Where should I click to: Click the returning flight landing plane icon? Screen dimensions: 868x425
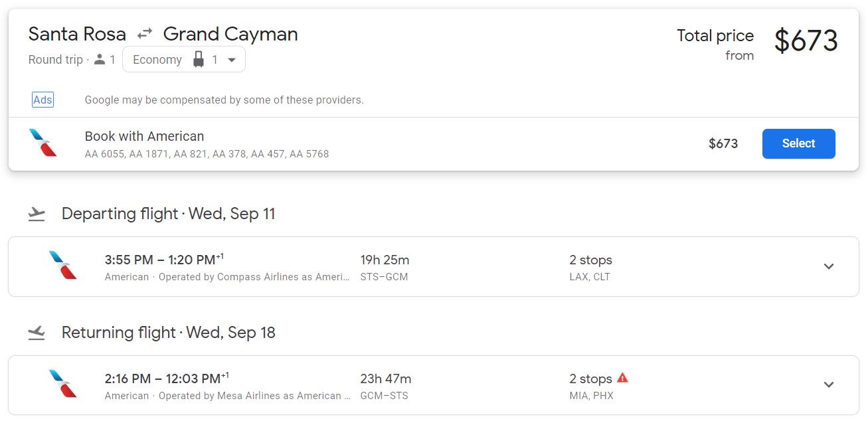[x=37, y=333]
